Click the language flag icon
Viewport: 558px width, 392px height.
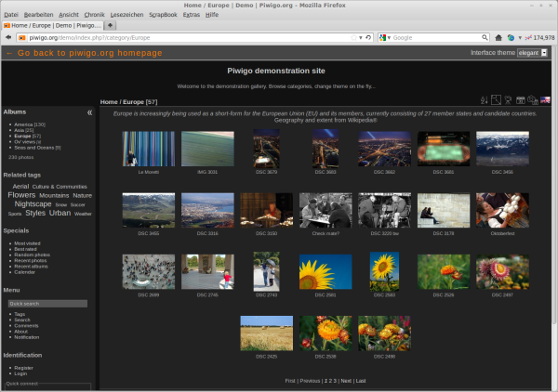pos(545,100)
